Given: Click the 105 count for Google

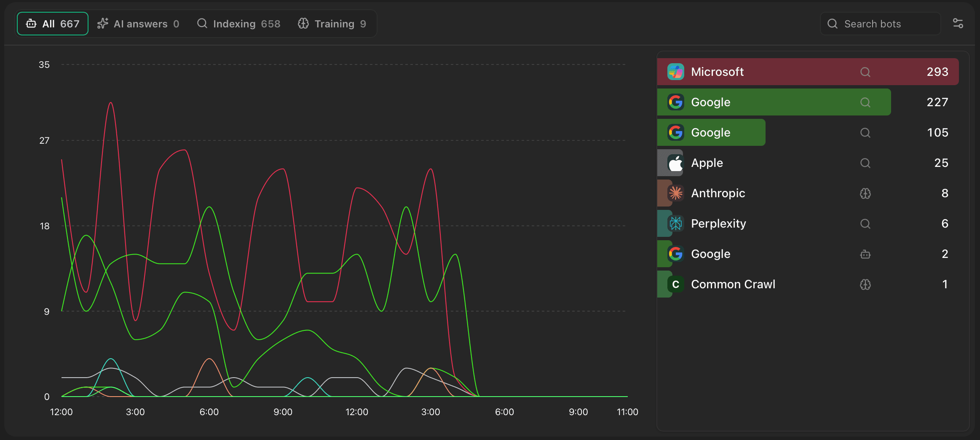Looking at the screenshot, I should 938,132.
